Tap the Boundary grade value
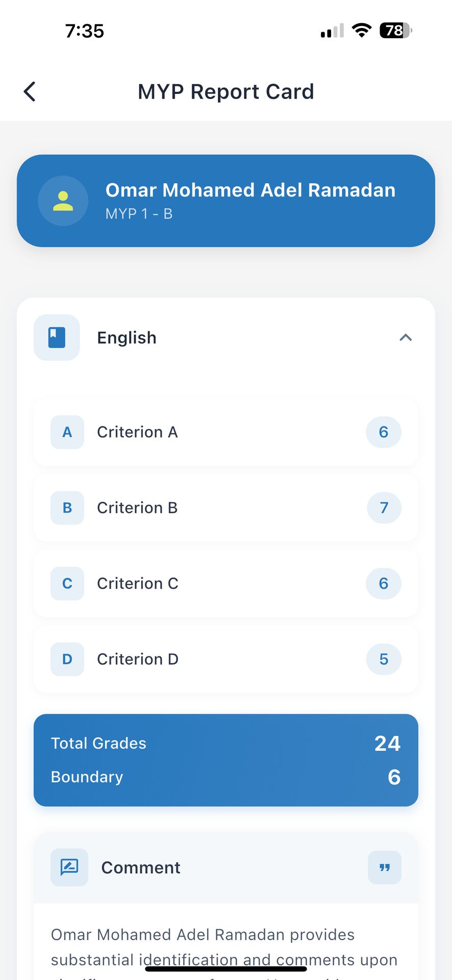The width and height of the screenshot is (452, 980). coord(394,777)
